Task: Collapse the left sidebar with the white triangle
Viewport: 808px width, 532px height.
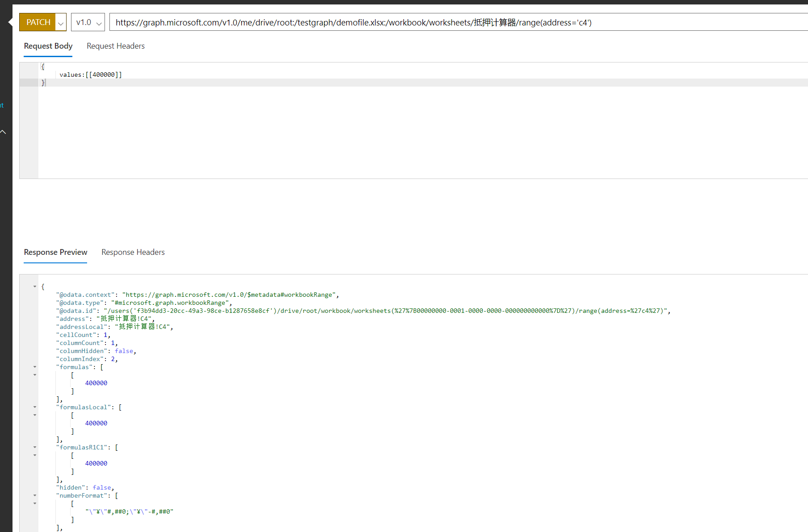Action: (10, 22)
